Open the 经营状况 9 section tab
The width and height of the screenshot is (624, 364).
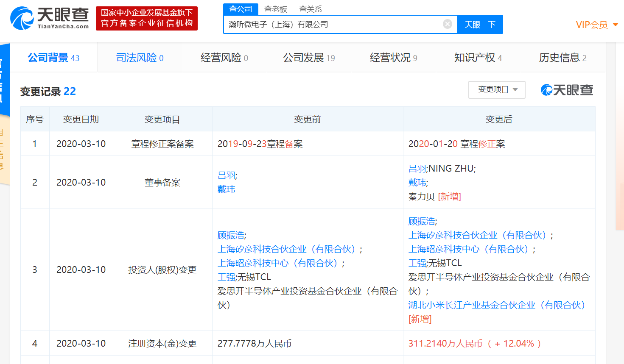394,58
